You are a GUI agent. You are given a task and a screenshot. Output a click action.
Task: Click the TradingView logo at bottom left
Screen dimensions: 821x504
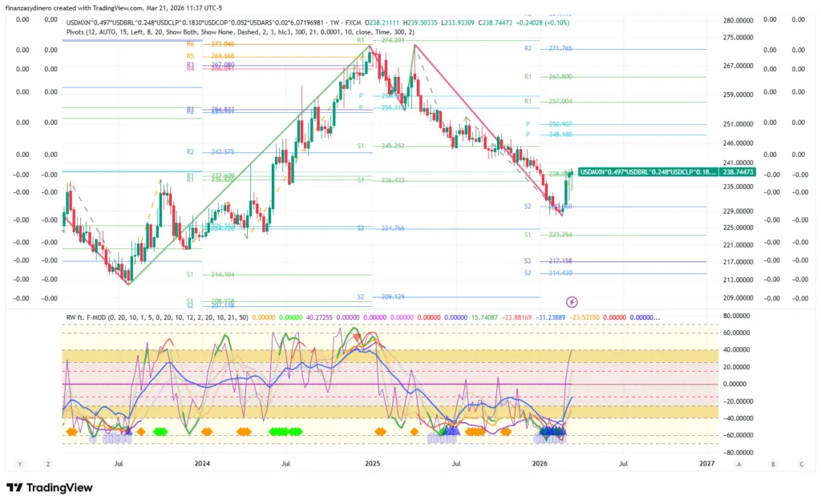[x=50, y=488]
